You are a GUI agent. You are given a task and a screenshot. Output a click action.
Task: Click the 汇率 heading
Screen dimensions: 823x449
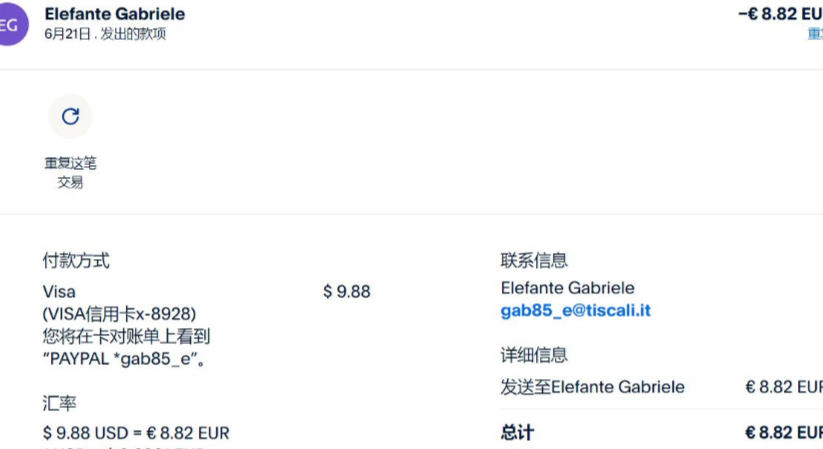(x=59, y=403)
